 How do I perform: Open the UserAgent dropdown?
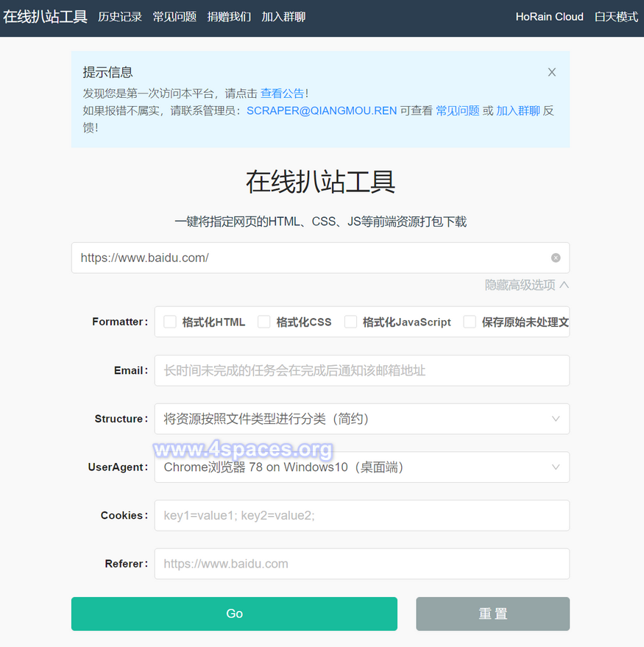[x=361, y=467]
